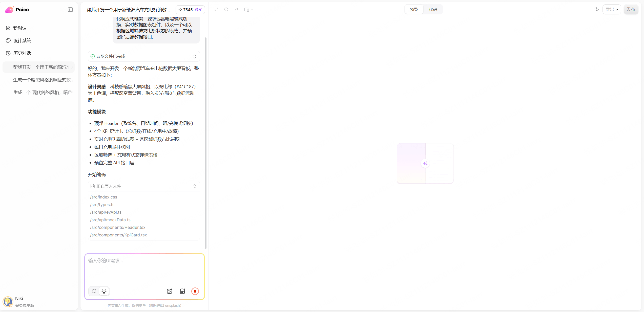This screenshot has width=644, height=312.
Task: Collapse the sidebar panel icon
Action: [x=70, y=10]
